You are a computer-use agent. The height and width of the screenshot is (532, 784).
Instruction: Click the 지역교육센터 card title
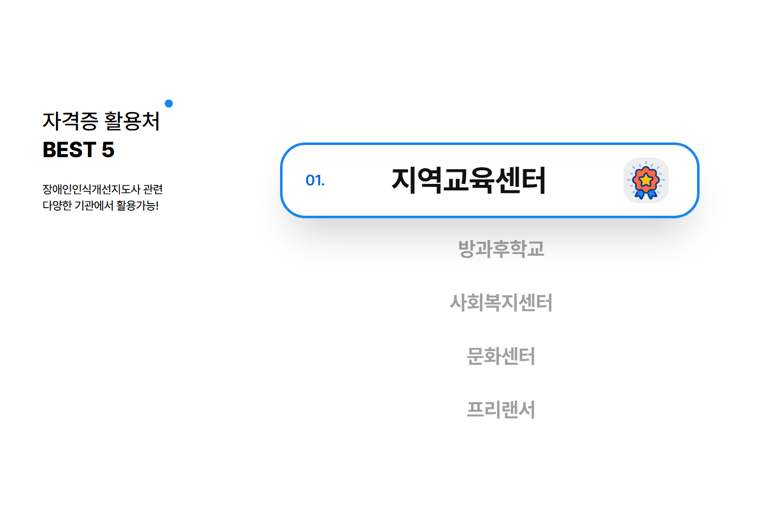pyautogui.click(x=469, y=180)
